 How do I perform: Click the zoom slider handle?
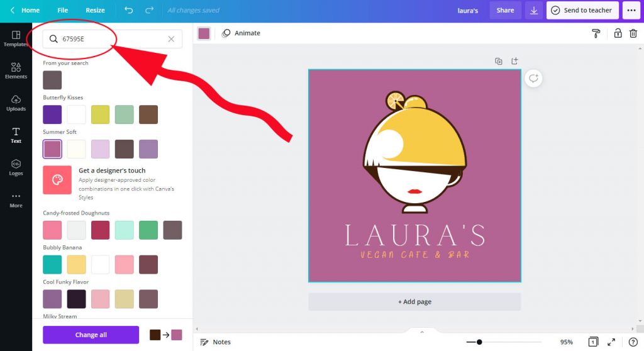tap(479, 342)
